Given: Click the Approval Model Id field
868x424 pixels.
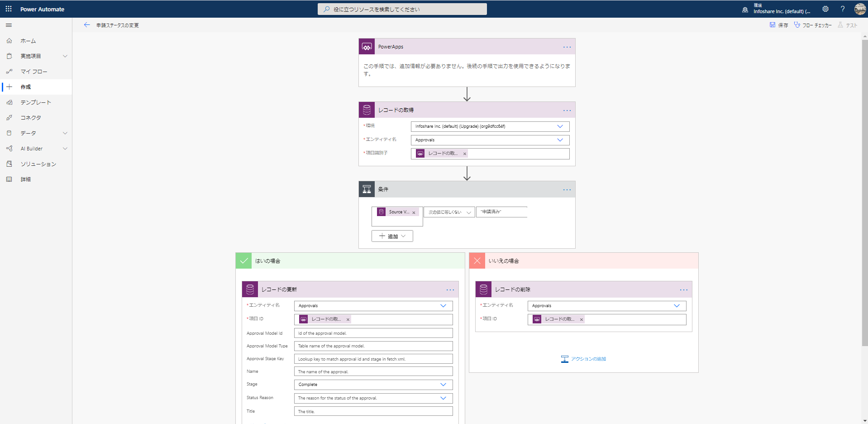Looking at the screenshot, I should [373, 333].
